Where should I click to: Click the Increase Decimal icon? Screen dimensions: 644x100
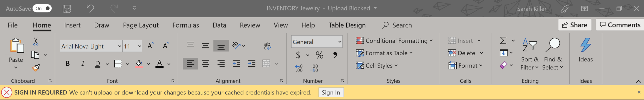[x=299, y=68]
